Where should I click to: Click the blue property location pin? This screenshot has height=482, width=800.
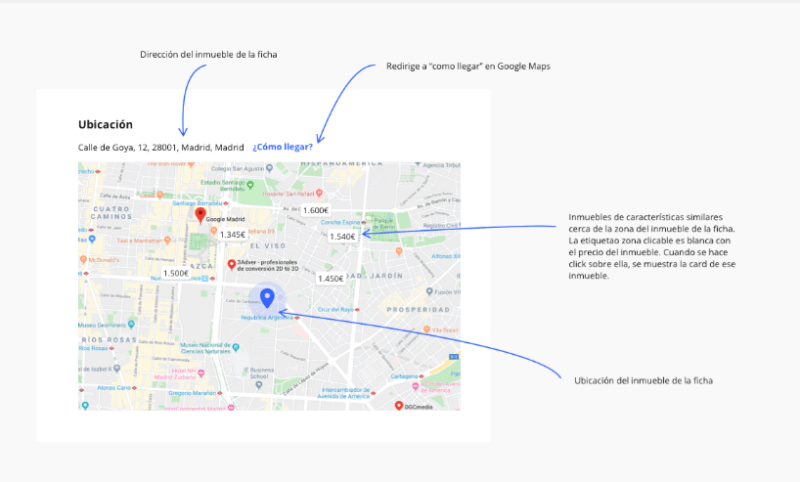coord(267,297)
